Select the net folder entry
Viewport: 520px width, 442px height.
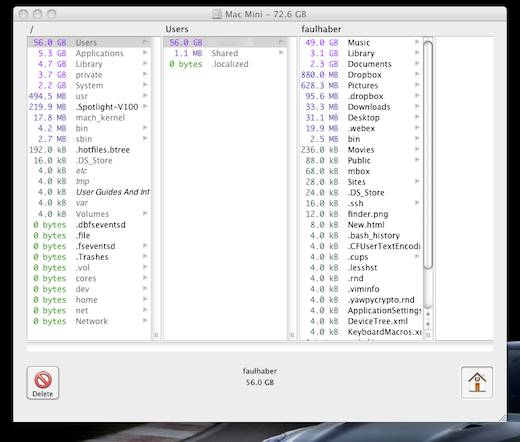89,310
